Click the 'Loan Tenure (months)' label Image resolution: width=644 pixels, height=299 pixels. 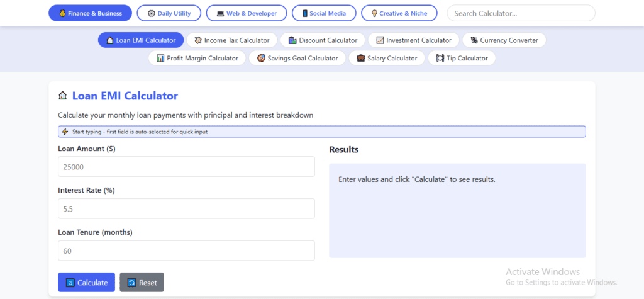[x=96, y=232]
